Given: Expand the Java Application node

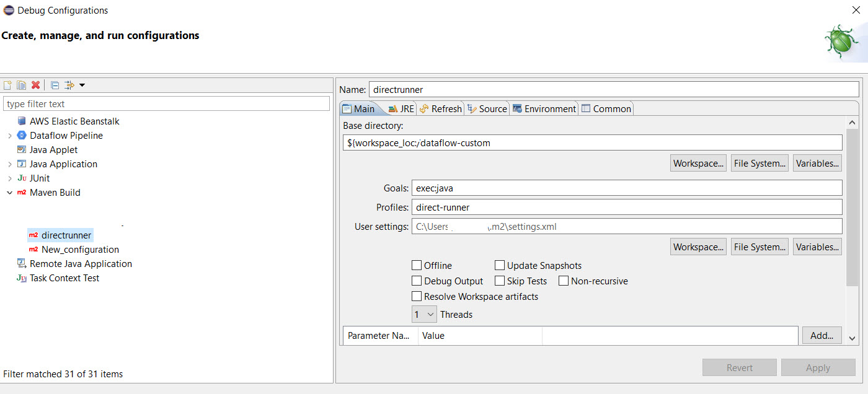Looking at the screenshot, I should [9, 164].
